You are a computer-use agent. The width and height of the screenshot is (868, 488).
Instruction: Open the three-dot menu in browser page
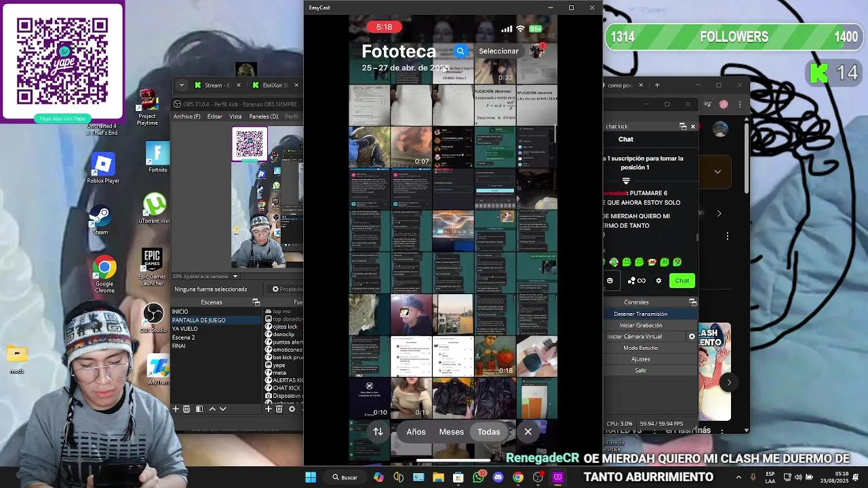pos(728,236)
